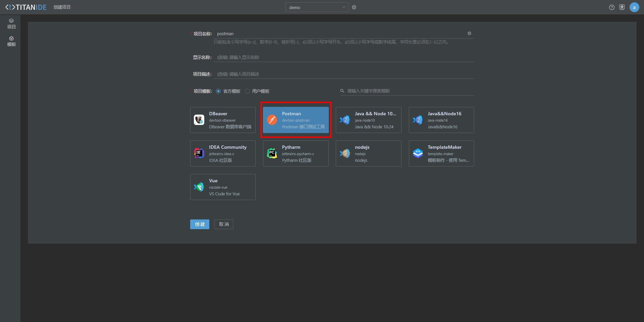644x322 pixels.
Task: Click 'jetbrains-pycharm-c' text
Action: click(298, 154)
